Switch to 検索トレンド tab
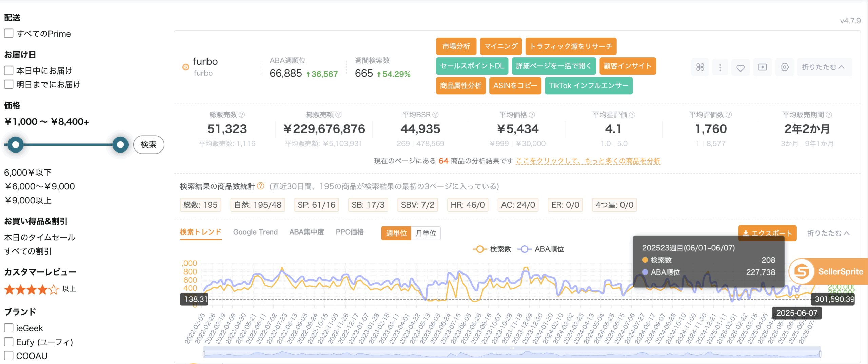The height and width of the screenshot is (364, 868). pos(201,232)
